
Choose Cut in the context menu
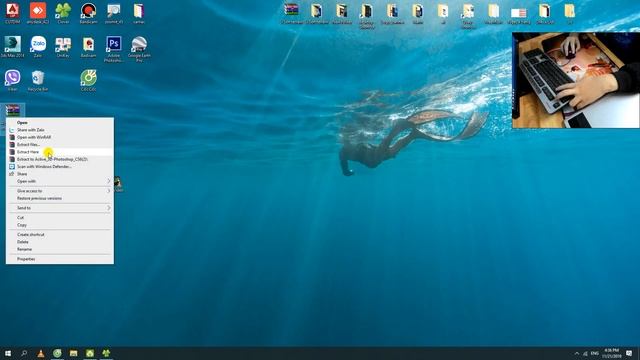pyautogui.click(x=60, y=218)
